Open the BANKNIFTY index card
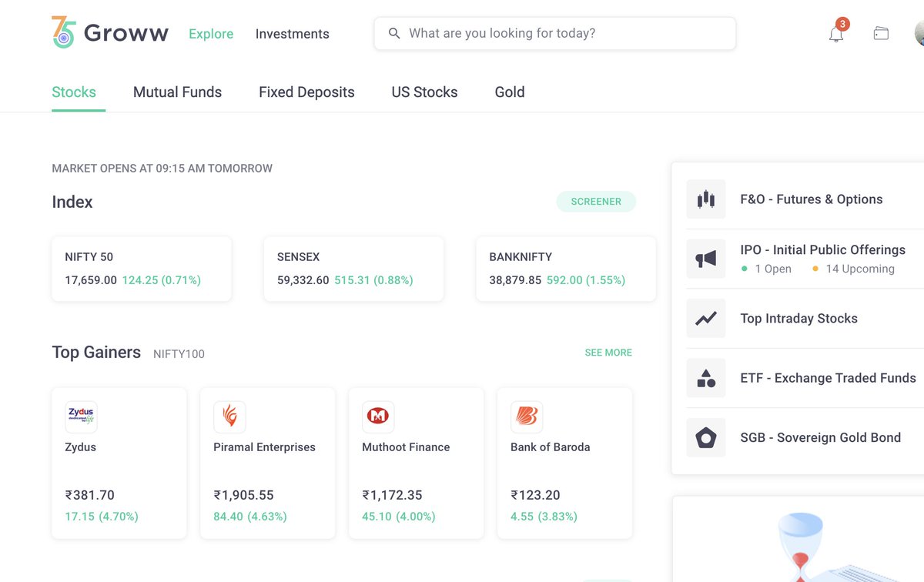The height and width of the screenshot is (582, 924). (x=566, y=269)
